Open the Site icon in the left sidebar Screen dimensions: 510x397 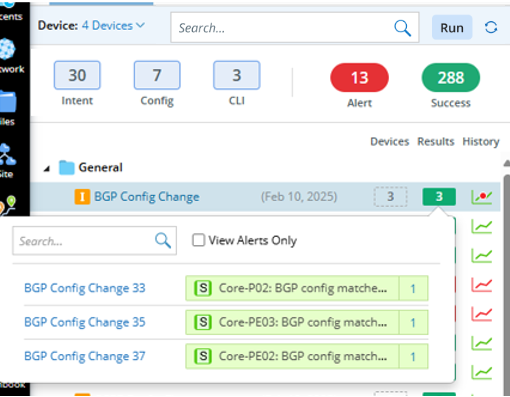click(x=8, y=155)
